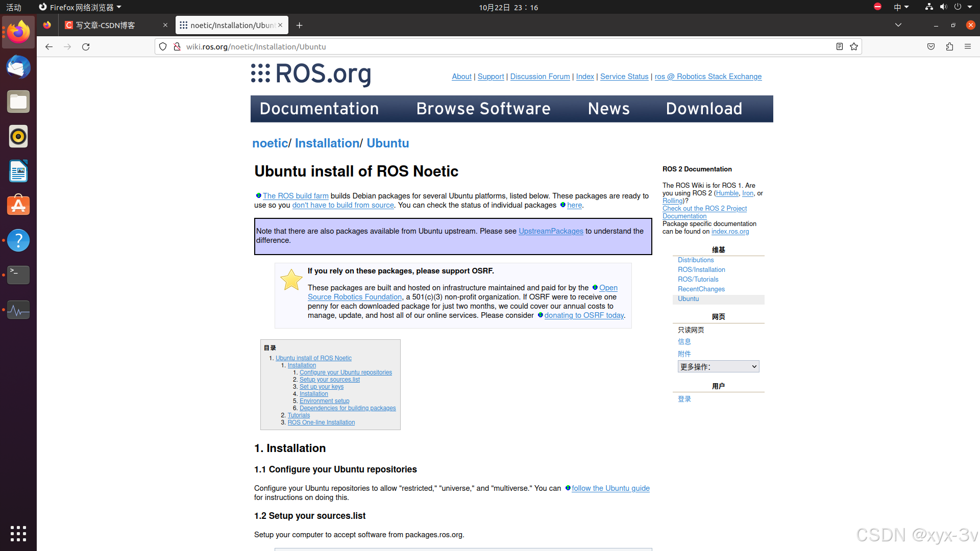The width and height of the screenshot is (980, 551).
Task: Open Firefox app menu in top bar
Action: tap(80, 7)
